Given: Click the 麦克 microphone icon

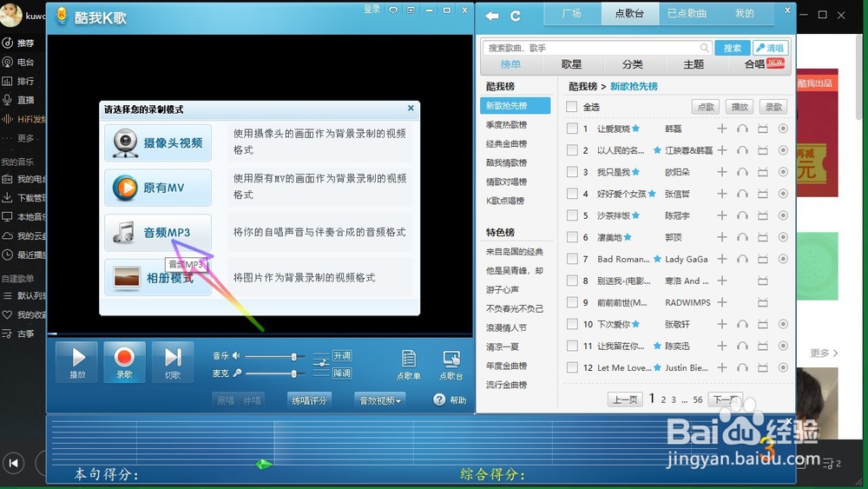Looking at the screenshot, I should [x=237, y=373].
